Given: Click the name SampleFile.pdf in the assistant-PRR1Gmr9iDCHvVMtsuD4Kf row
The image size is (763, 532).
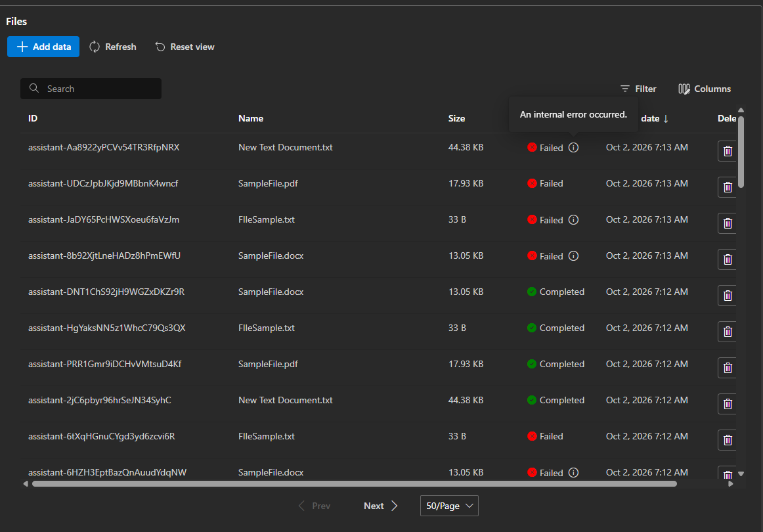Looking at the screenshot, I should pos(268,364).
